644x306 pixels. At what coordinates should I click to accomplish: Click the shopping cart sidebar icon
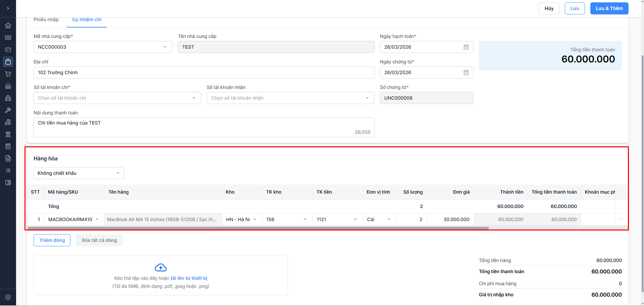click(8, 74)
